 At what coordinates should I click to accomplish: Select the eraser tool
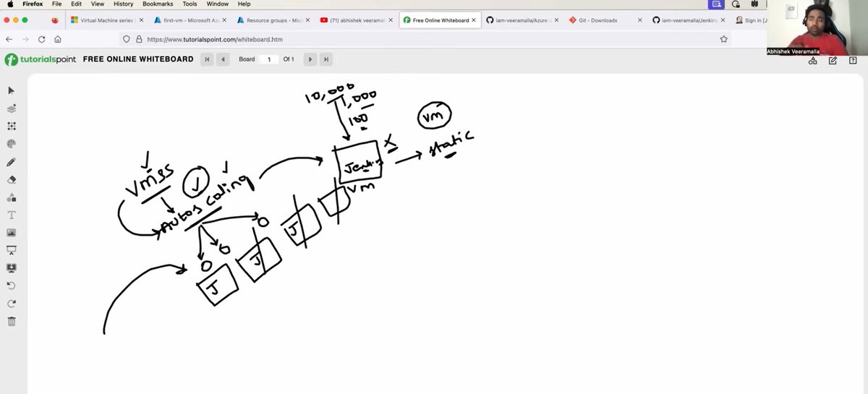12,179
